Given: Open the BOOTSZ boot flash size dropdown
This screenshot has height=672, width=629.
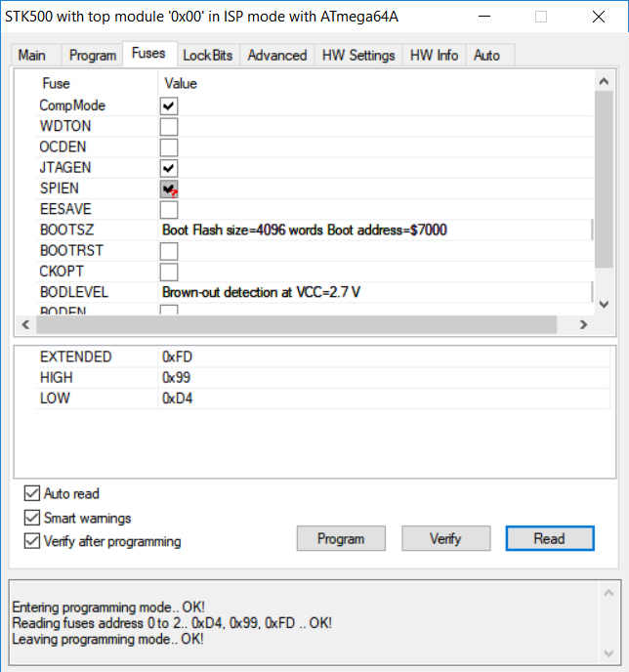Looking at the screenshot, I should pos(376,231).
